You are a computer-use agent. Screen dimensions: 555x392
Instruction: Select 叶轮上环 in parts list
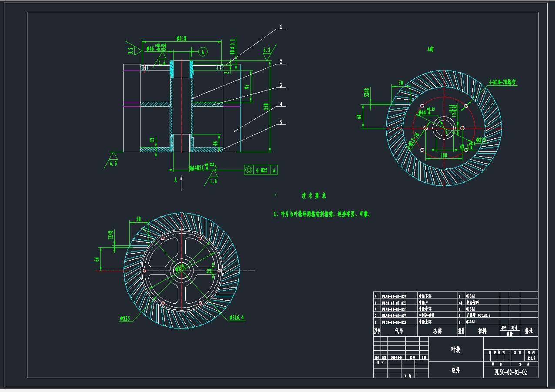(x=425, y=322)
